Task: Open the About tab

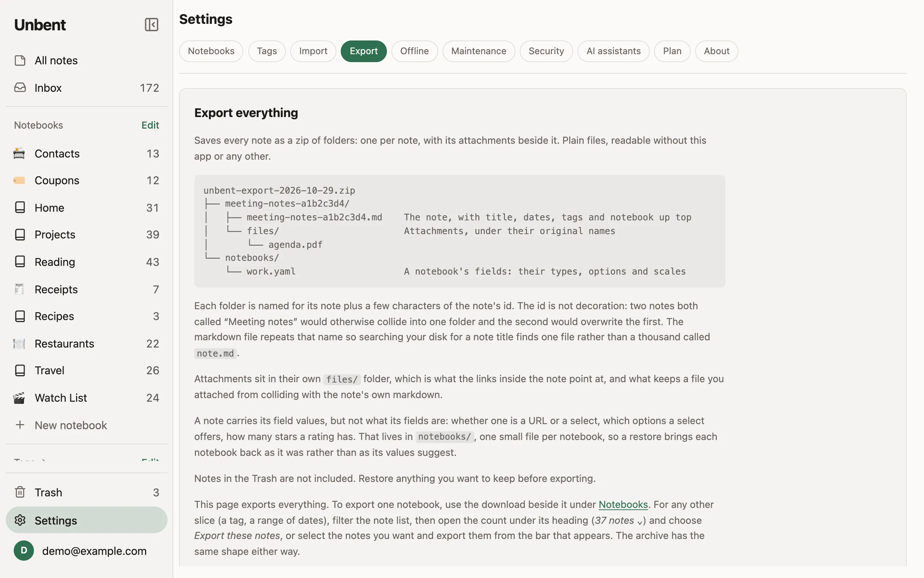Action: pos(716,51)
